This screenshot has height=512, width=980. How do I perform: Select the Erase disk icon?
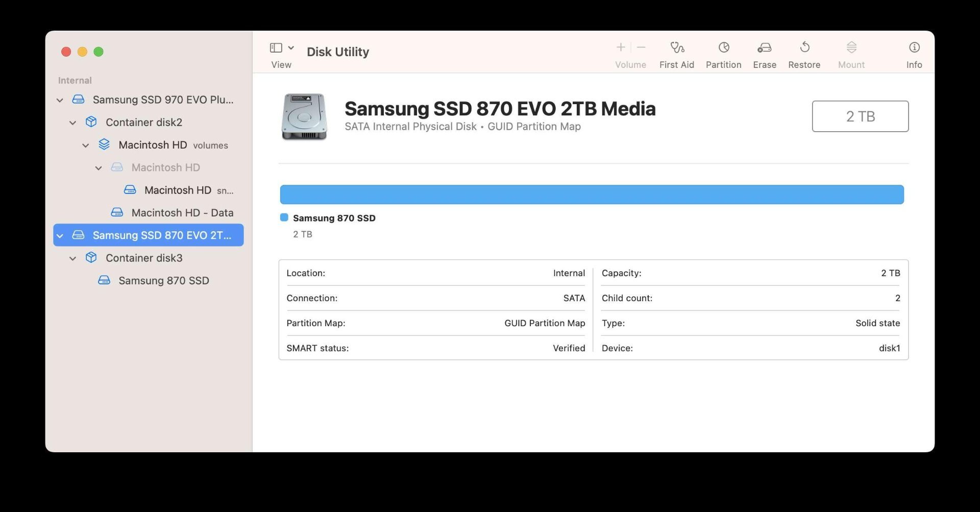pyautogui.click(x=765, y=47)
